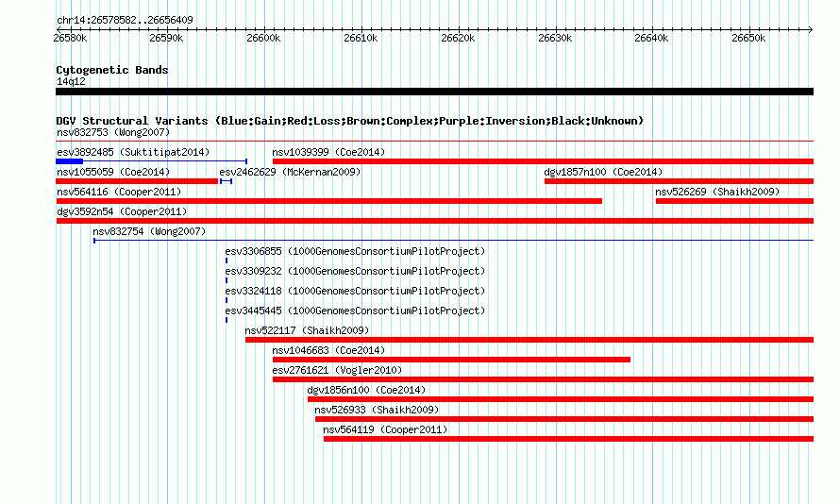Open nsv1046683 (Coe2014) label
The height and width of the screenshot is (504, 840).
328,350
